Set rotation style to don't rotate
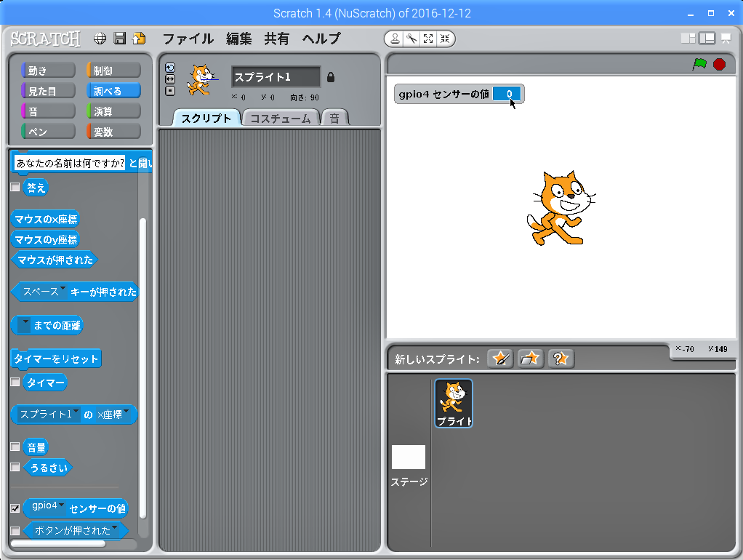The image size is (743, 560). [170, 91]
